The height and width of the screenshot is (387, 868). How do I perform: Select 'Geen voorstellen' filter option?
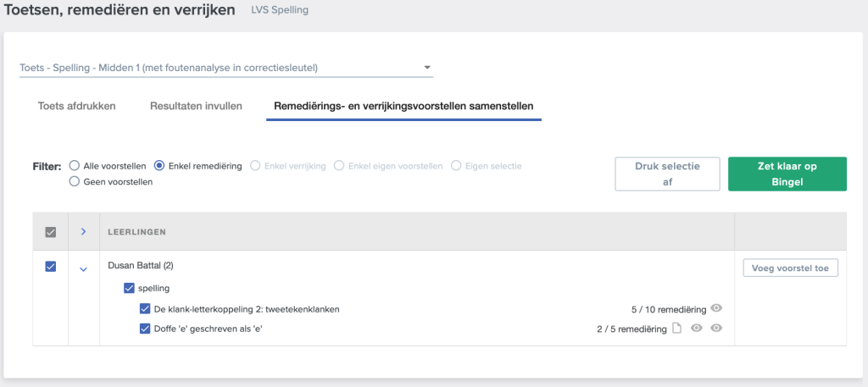pos(75,181)
